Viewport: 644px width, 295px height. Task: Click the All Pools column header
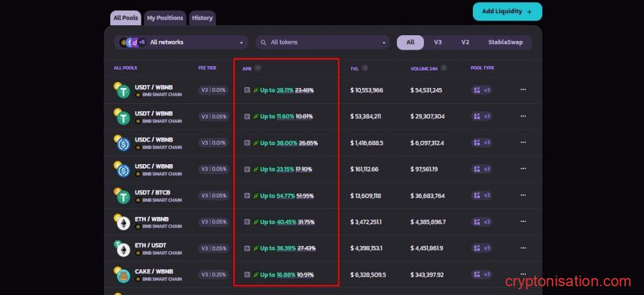[125, 68]
